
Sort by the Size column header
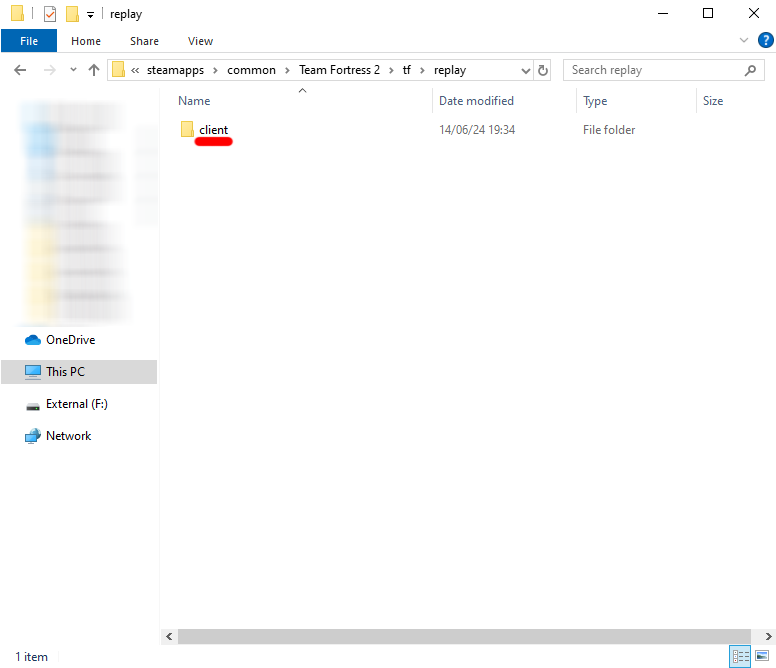[713, 101]
